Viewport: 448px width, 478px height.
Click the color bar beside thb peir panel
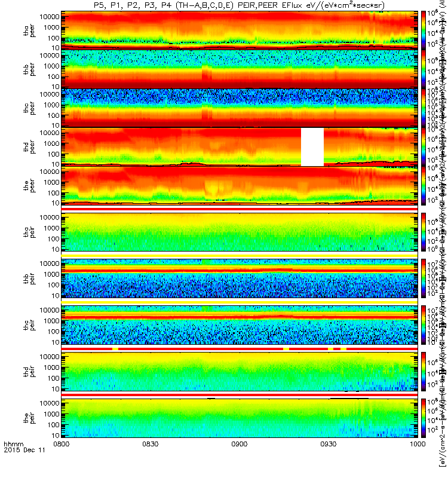tap(424, 278)
